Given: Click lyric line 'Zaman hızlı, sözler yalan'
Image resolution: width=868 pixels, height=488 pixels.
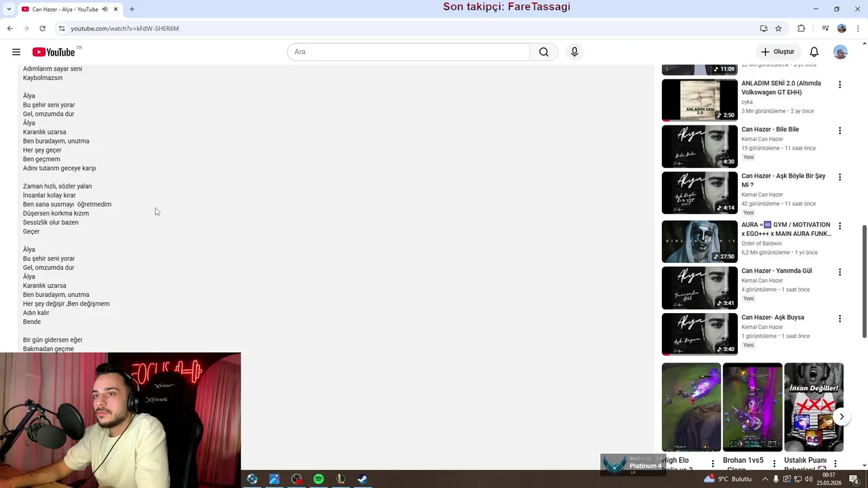Looking at the screenshot, I should click(58, 186).
